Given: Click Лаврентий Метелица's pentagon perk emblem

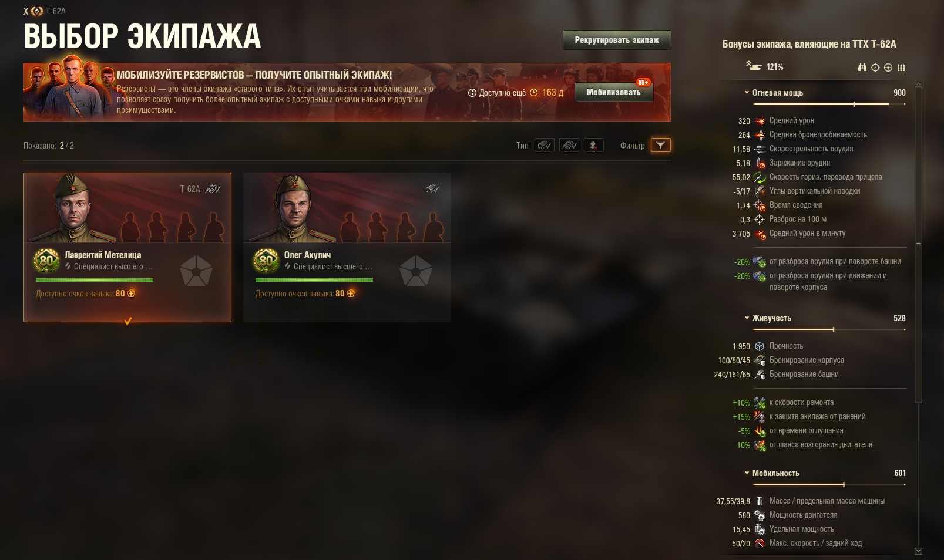Looking at the screenshot, I should coord(196,271).
